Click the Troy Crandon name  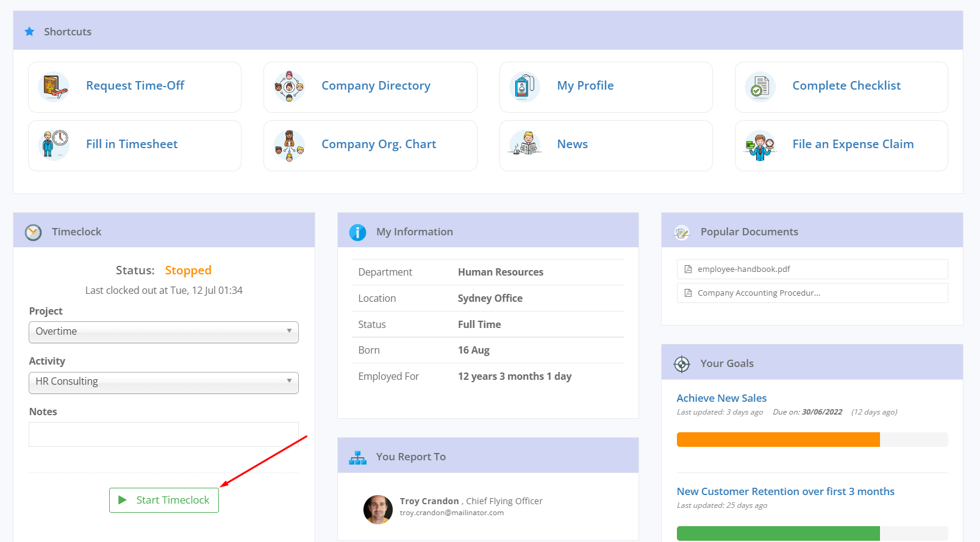429,501
